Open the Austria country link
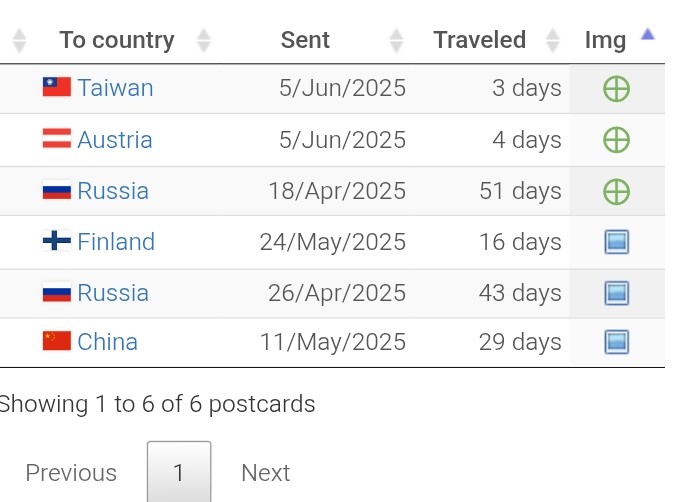Screen dimensions: 696x502 pos(115,140)
